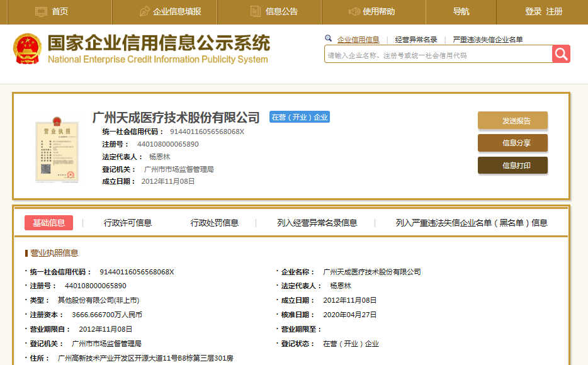
Task: Open 导航 in the top navigation
Action: 461,11
